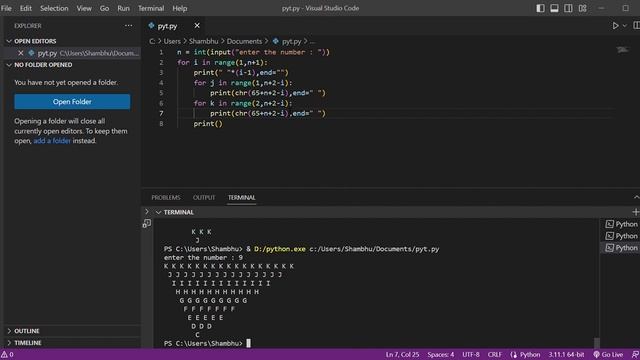
Task: Place cursor on print() line 8
Action: tap(208, 124)
